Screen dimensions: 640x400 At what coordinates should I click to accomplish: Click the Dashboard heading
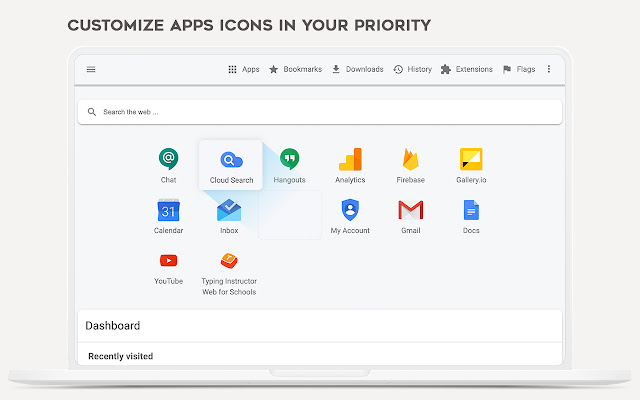point(113,326)
